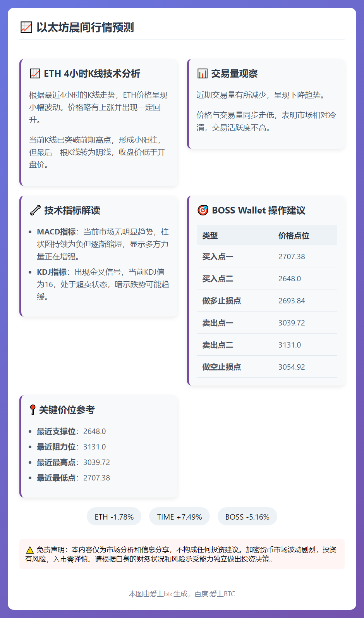The image size is (364, 618).
Task: Click the 买入点二 row label
Action: (218, 279)
